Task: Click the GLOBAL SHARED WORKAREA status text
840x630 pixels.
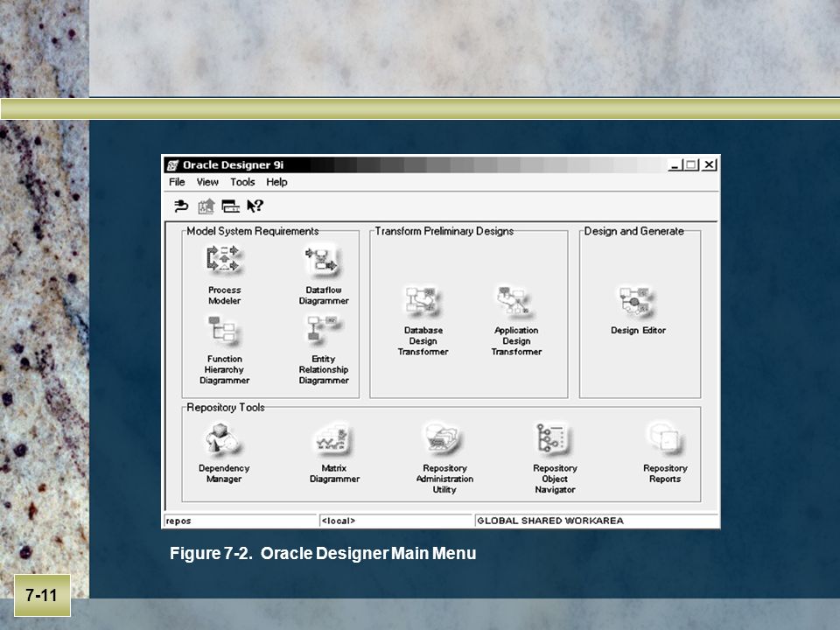Action: click(550, 521)
